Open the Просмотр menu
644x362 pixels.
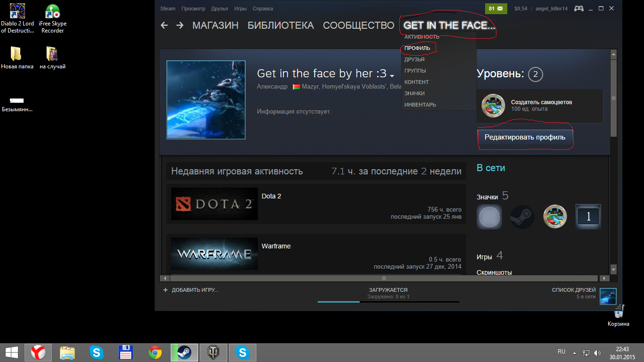pos(193,8)
